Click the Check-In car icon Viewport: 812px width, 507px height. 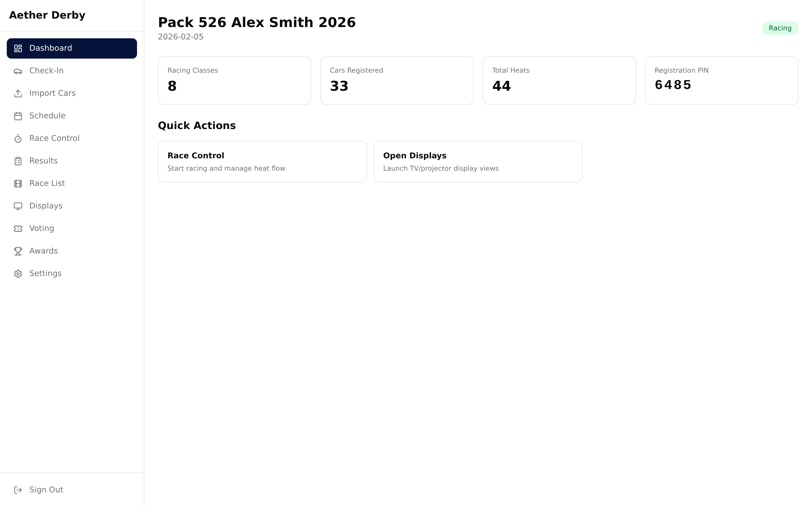(x=18, y=71)
